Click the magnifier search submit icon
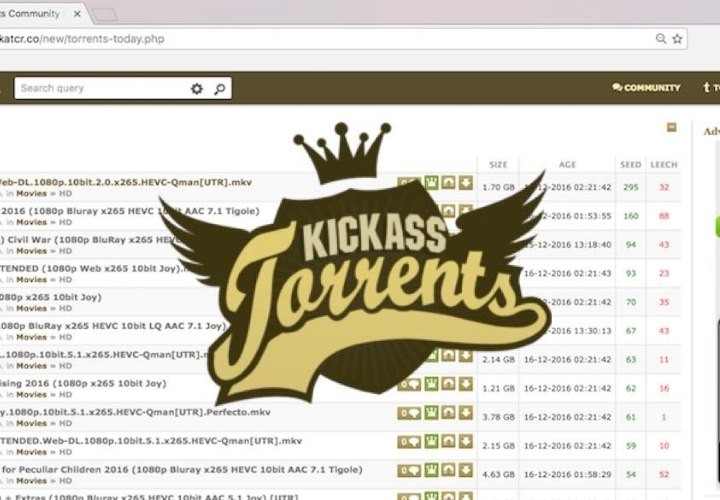The width and height of the screenshot is (720, 500). click(x=219, y=89)
